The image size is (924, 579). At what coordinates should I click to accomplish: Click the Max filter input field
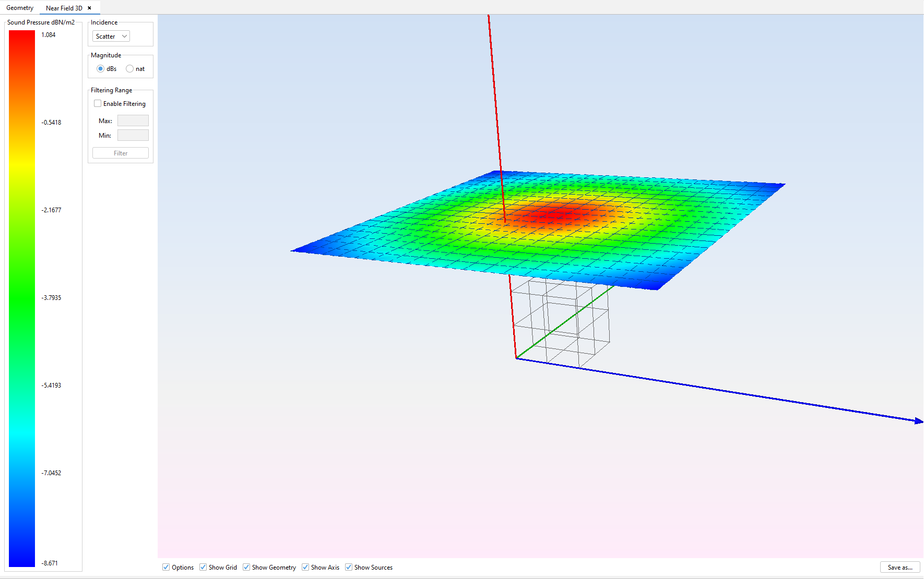pyautogui.click(x=133, y=121)
